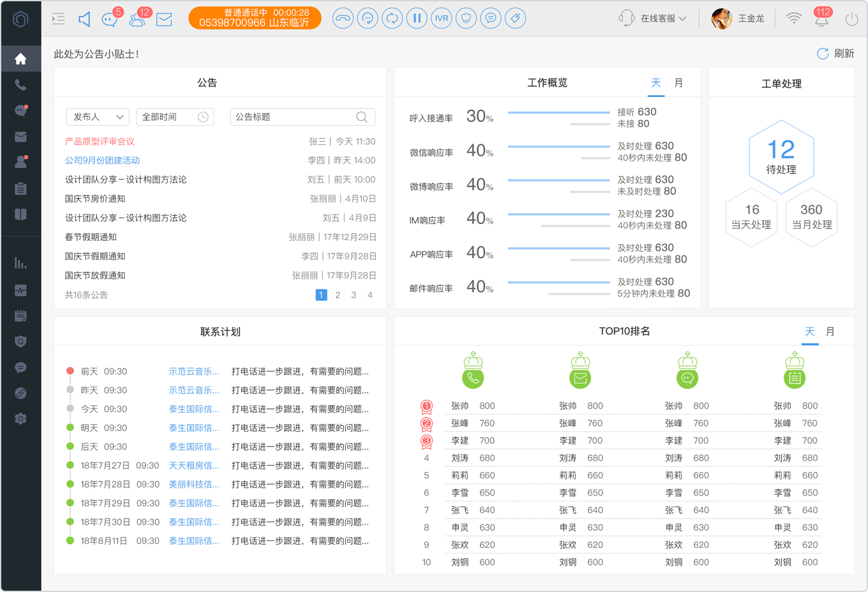The height and width of the screenshot is (592, 868).
Task: Click the 12 待处理 hexagon
Action: [x=781, y=156]
